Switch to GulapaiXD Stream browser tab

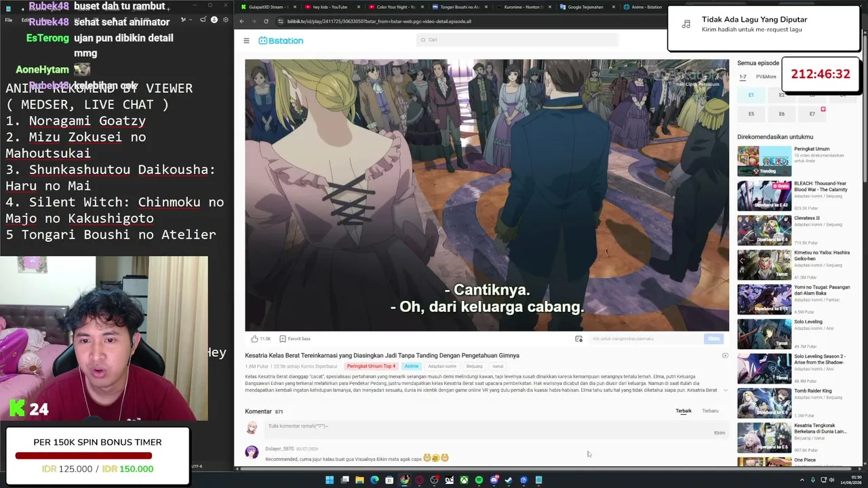tap(269, 7)
